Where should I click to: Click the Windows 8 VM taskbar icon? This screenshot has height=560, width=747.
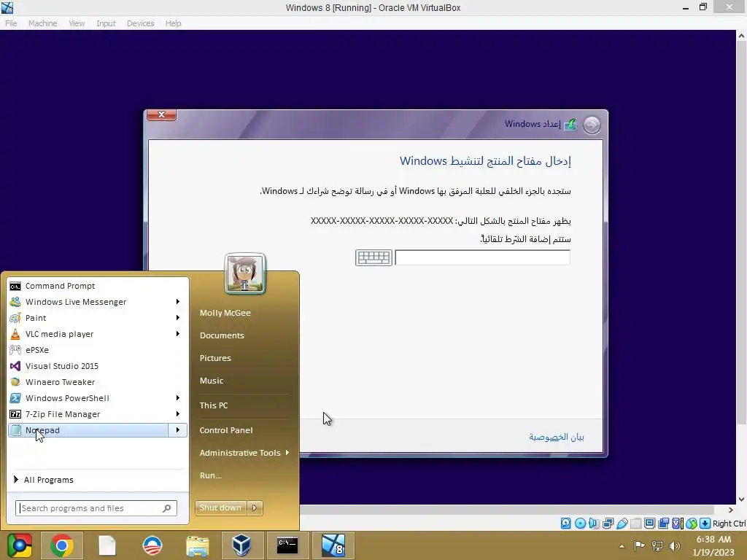(333, 545)
